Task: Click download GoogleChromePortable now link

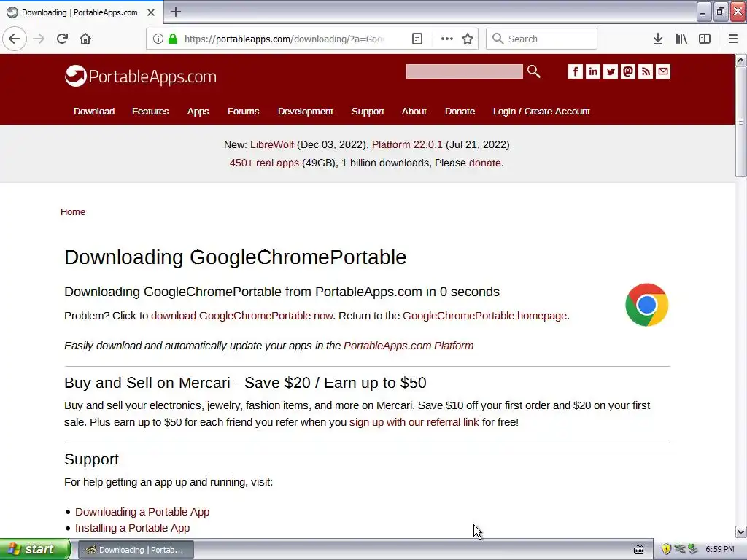Action: point(241,316)
